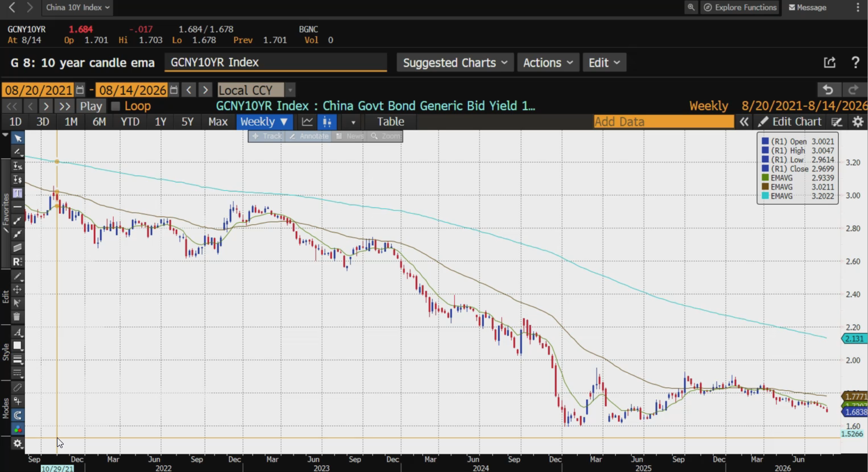The height and width of the screenshot is (472, 868).
Task: Open the fill color swatch tool
Action: (18, 346)
